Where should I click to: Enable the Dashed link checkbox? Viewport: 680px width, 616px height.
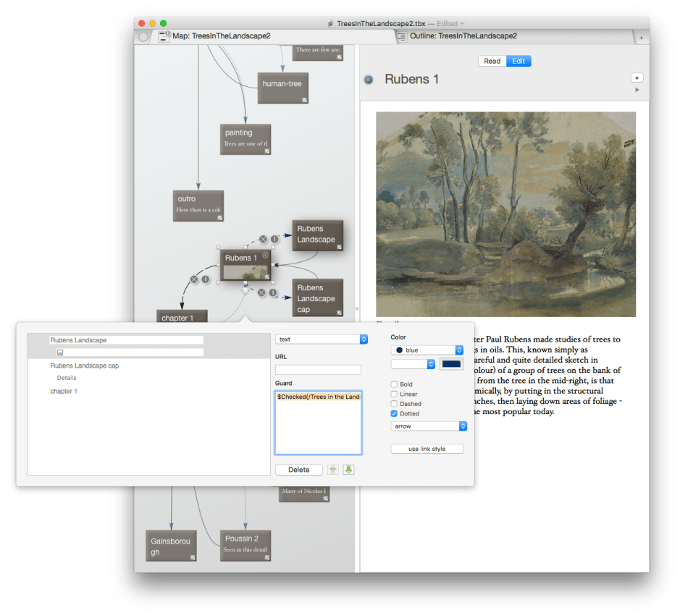pos(394,404)
